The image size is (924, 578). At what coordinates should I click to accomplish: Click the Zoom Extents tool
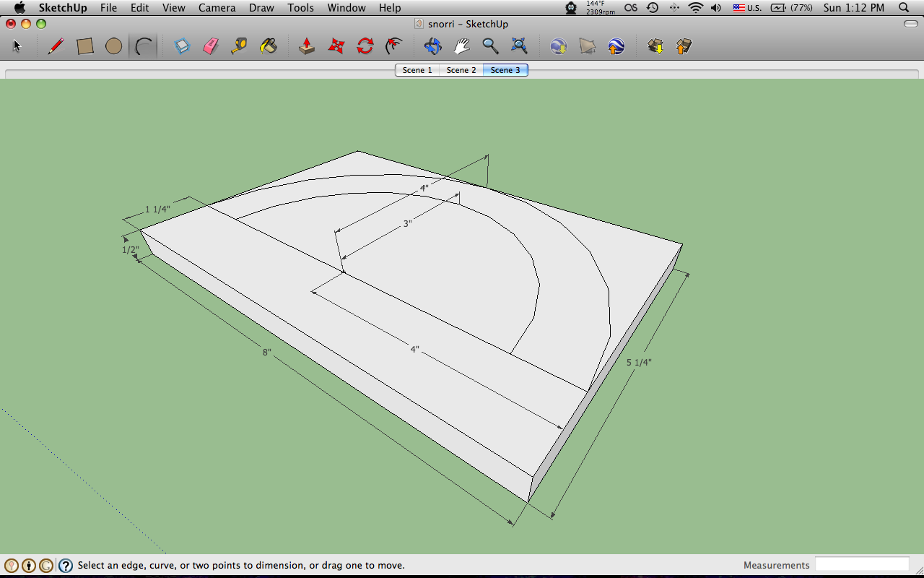(519, 46)
